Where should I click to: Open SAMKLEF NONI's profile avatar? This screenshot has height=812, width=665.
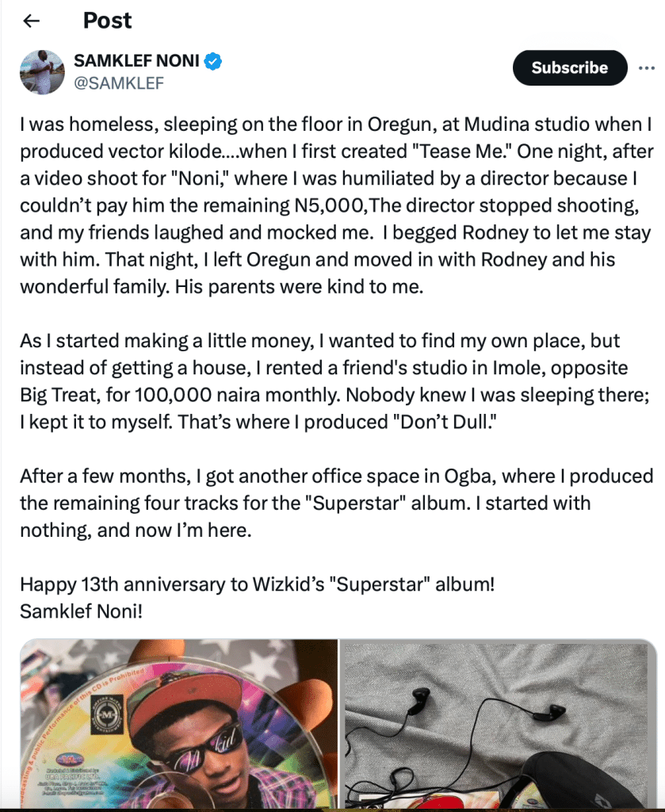pos(41,72)
